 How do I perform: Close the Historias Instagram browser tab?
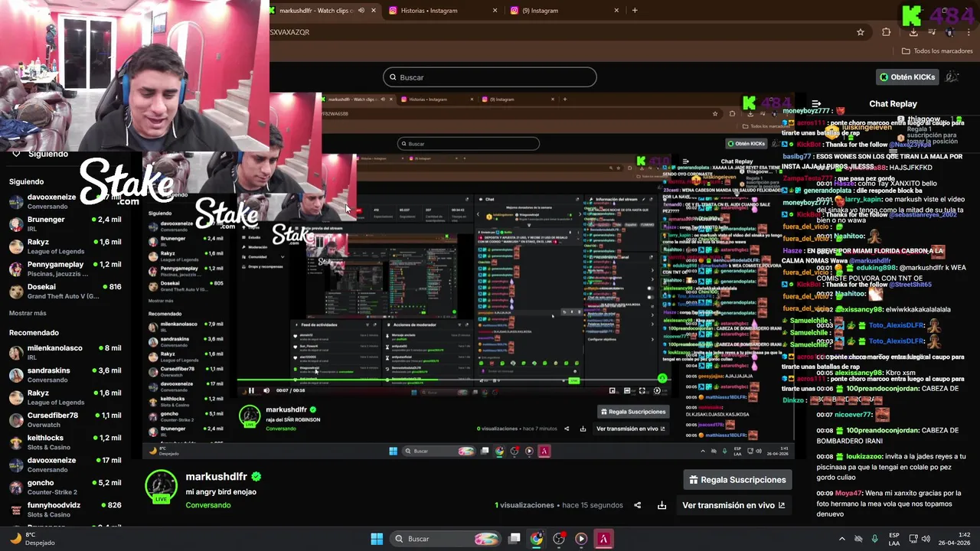pos(495,11)
